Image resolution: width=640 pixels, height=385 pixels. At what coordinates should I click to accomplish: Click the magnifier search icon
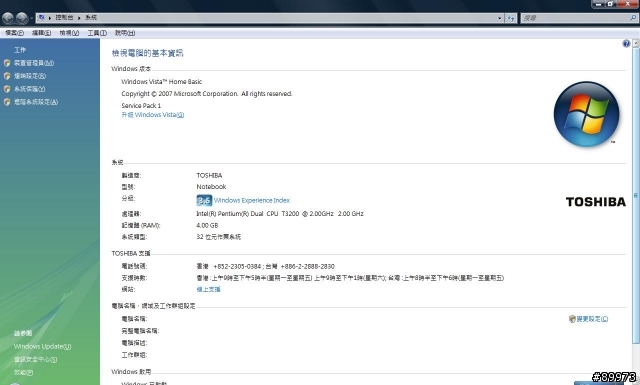click(633, 18)
